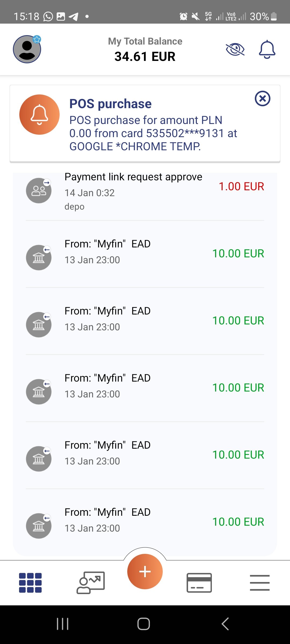Tap the orange plus add button
Image resolution: width=290 pixels, height=644 pixels.
click(145, 572)
